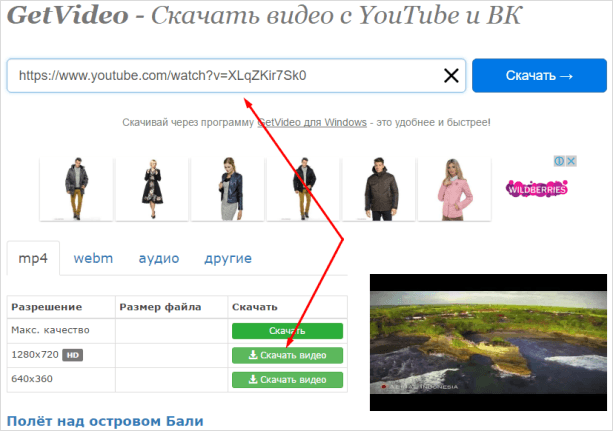The width and height of the screenshot is (613, 431).
Task: Click the Макс. качество row label
Action: point(50,330)
